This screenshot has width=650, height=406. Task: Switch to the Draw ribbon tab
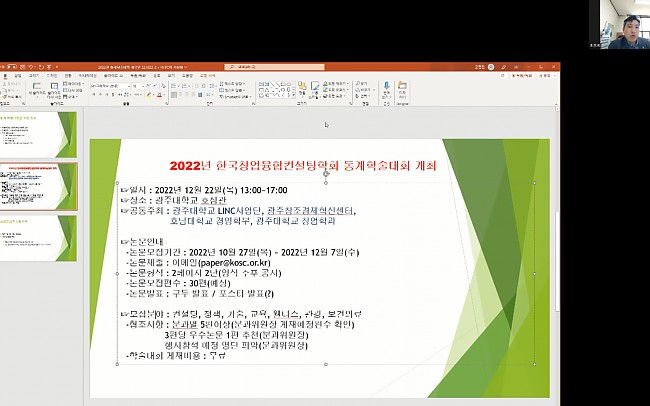34,76
